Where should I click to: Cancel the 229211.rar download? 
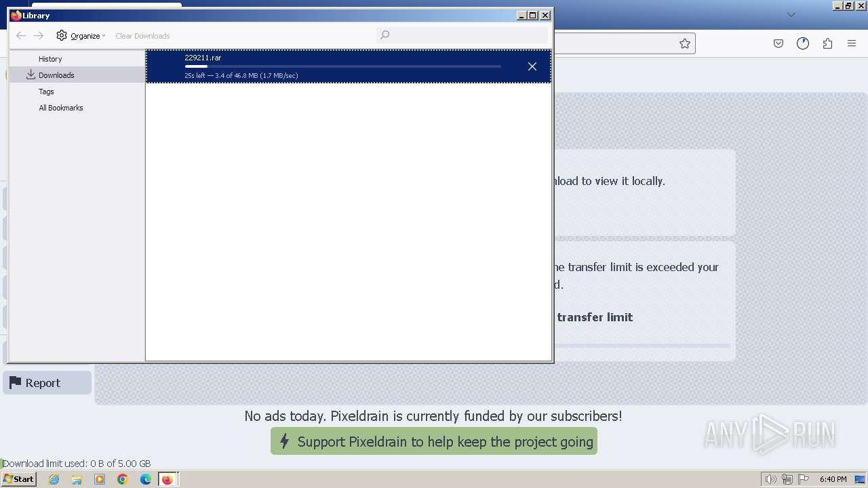[532, 66]
